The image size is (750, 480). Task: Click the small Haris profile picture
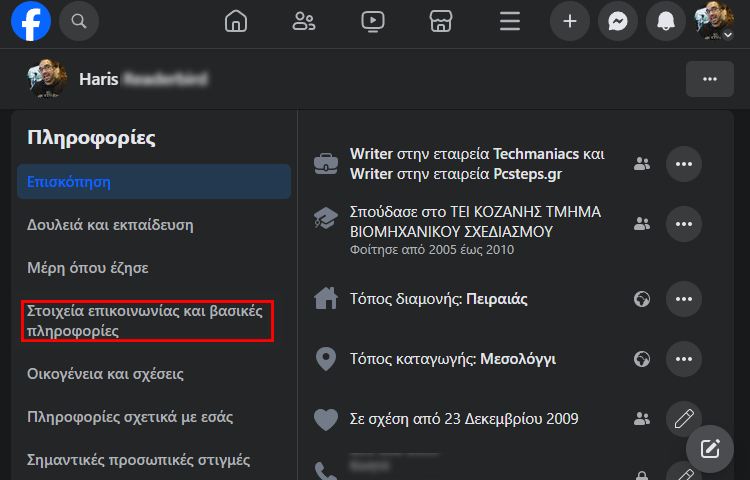46,79
